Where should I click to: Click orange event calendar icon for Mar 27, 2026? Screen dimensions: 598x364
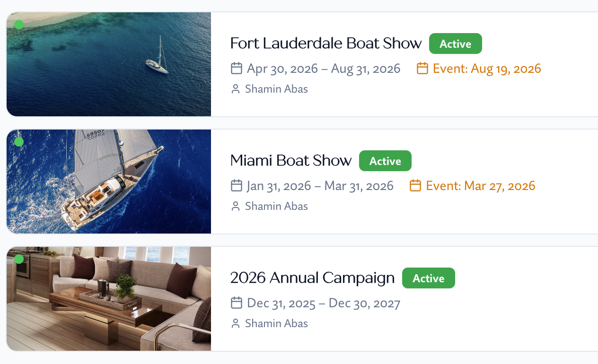(415, 186)
